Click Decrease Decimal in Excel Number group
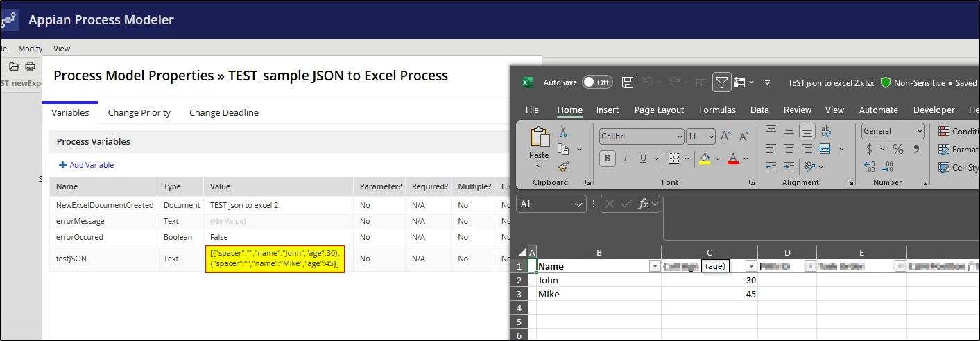The width and height of the screenshot is (980, 341). click(x=889, y=167)
